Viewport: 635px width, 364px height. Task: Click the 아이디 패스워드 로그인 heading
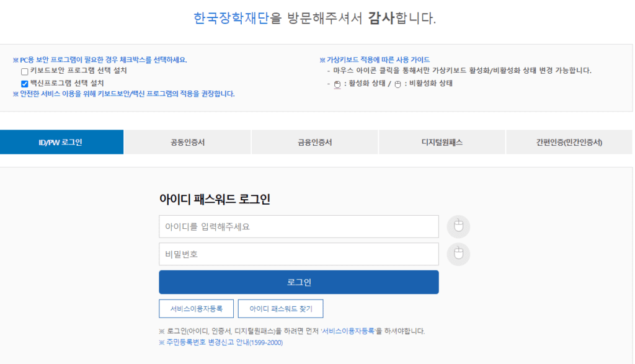[x=215, y=199]
